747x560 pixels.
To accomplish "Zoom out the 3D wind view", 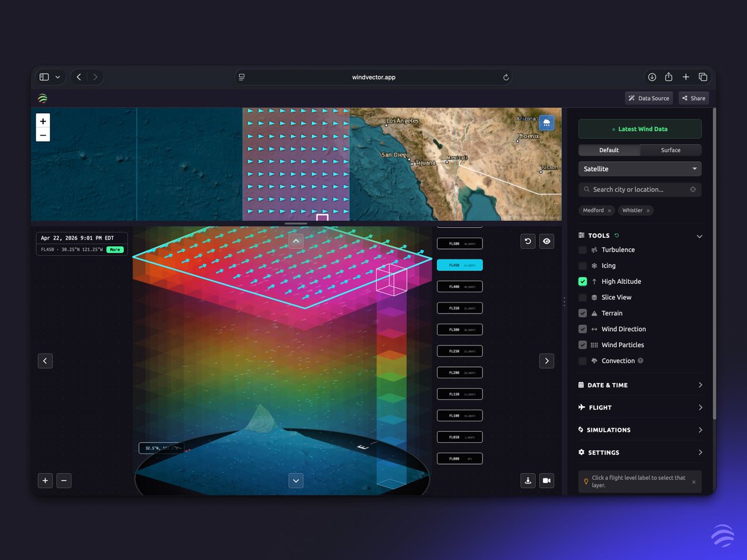I will coord(64,480).
